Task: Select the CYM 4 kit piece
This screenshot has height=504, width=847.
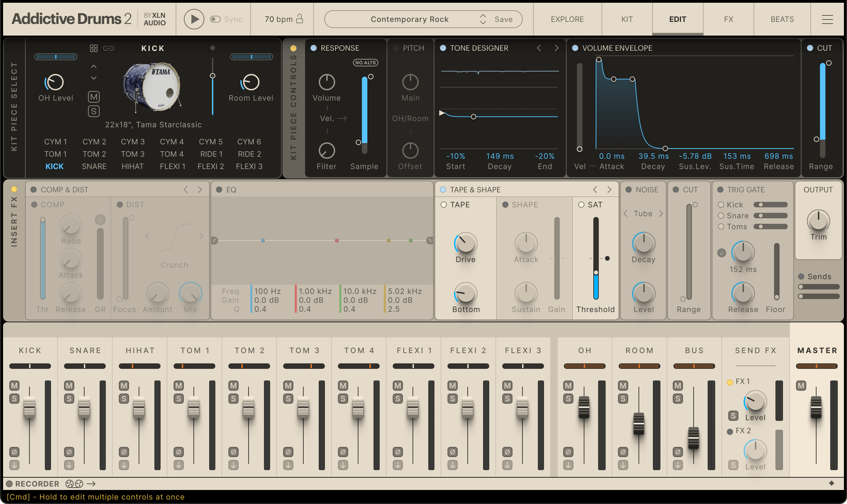Action: (x=172, y=142)
